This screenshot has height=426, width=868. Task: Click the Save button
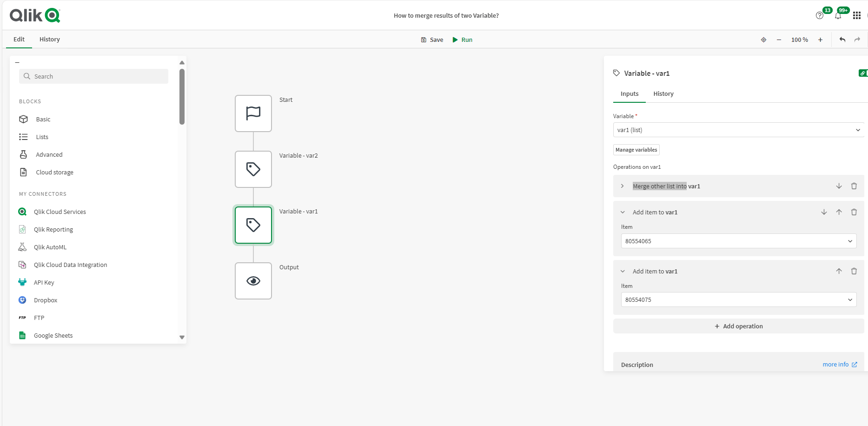[432, 40]
